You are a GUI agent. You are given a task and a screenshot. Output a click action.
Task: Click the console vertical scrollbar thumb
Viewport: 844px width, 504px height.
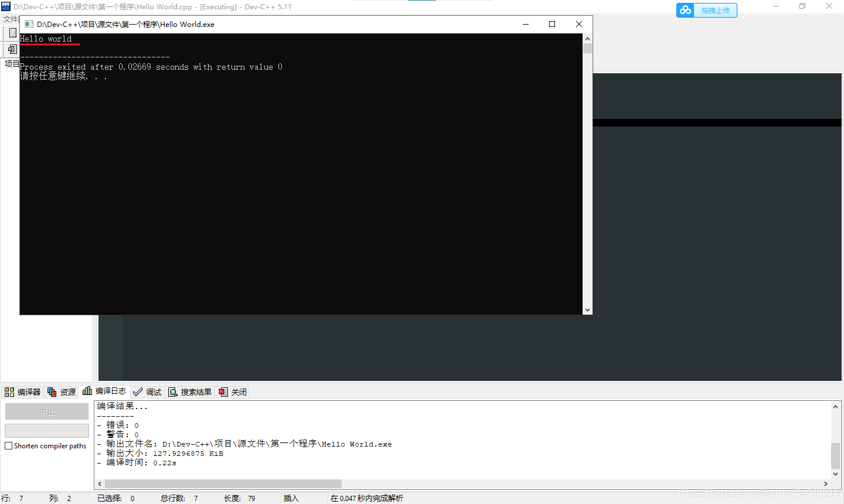tap(587, 49)
